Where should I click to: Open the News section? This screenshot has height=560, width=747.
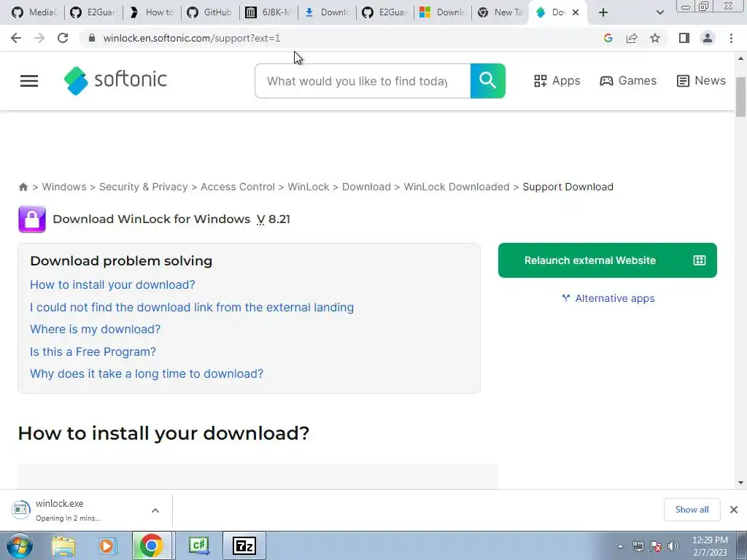coord(701,80)
